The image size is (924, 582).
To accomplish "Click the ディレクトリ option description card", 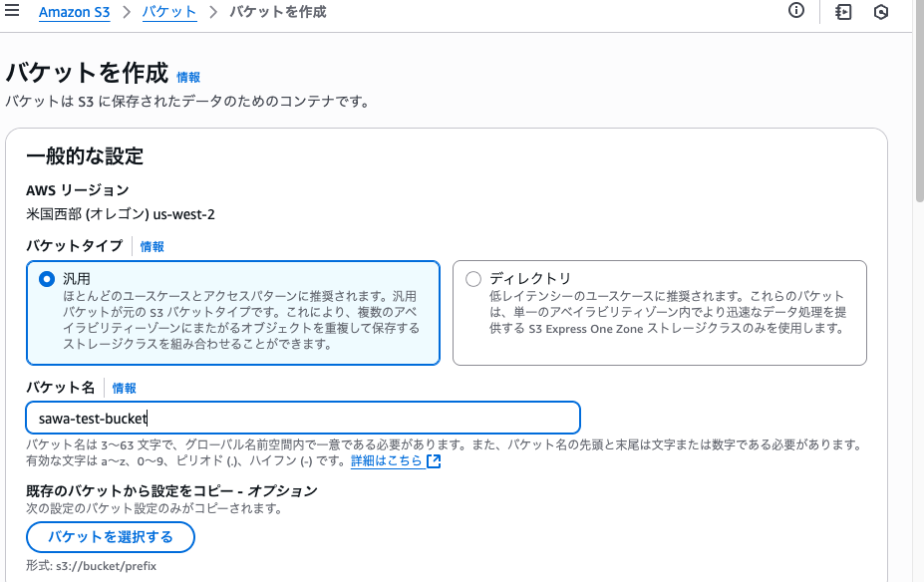I will pos(660,313).
